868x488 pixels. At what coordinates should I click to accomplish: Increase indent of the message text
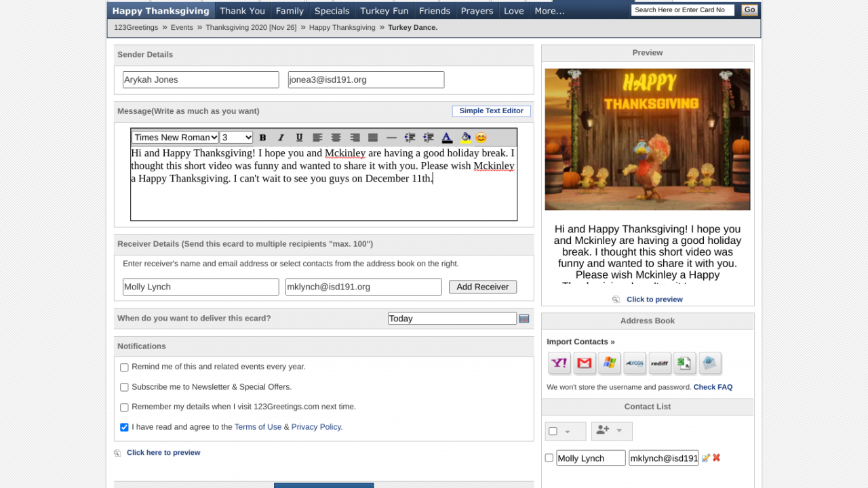tap(429, 138)
